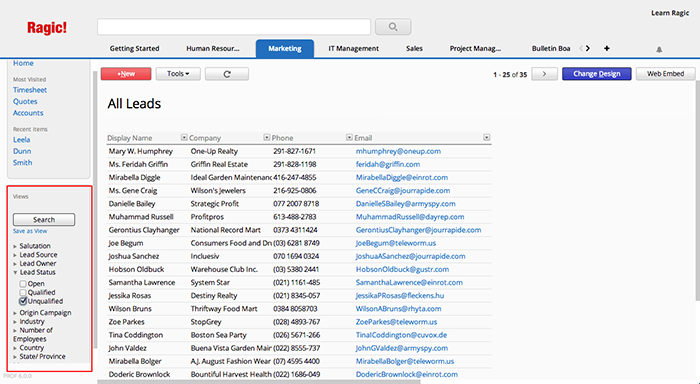Switch to Getting Started tab
Image resolution: width=700 pixels, height=384 pixels.
[x=134, y=48]
